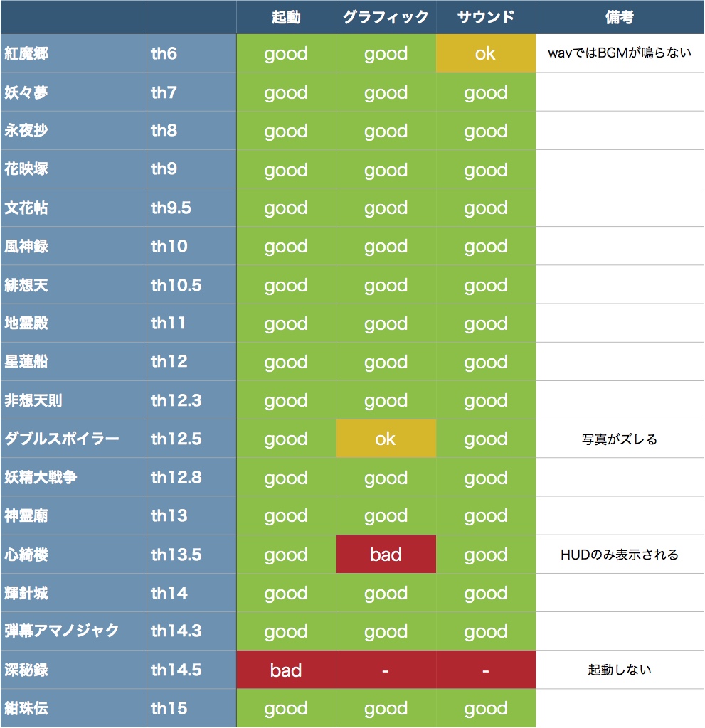Select the th15 cell
705x728 pixels.
tap(191, 709)
